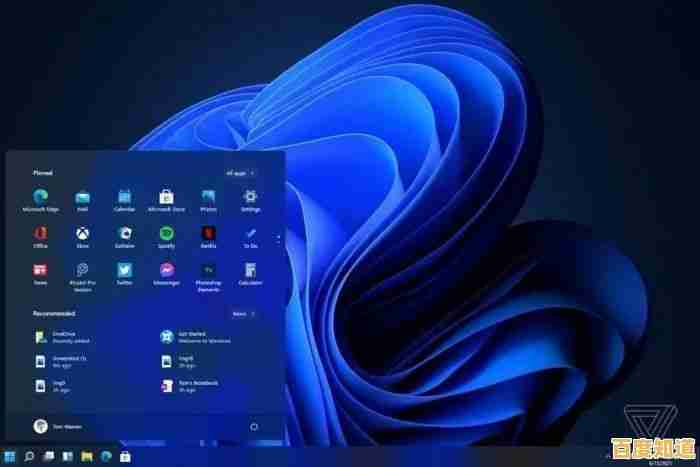Launch the Photos app
This screenshot has height=467, width=700.
coord(208,198)
